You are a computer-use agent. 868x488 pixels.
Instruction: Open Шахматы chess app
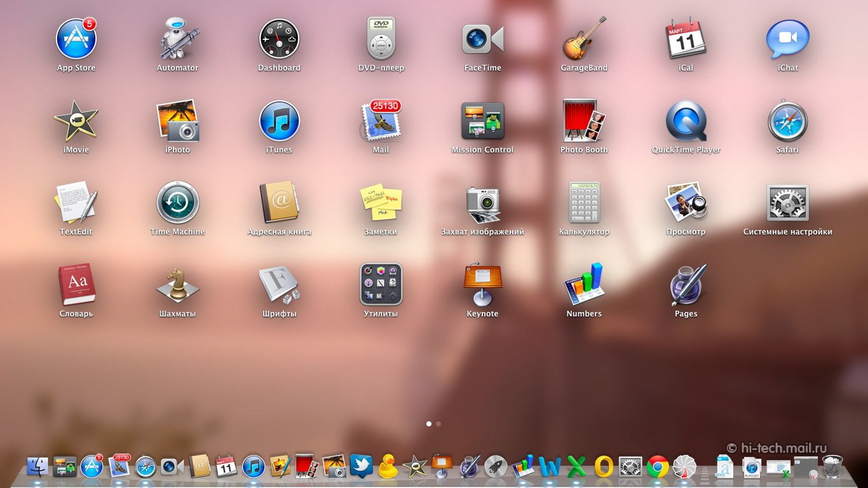click(178, 285)
